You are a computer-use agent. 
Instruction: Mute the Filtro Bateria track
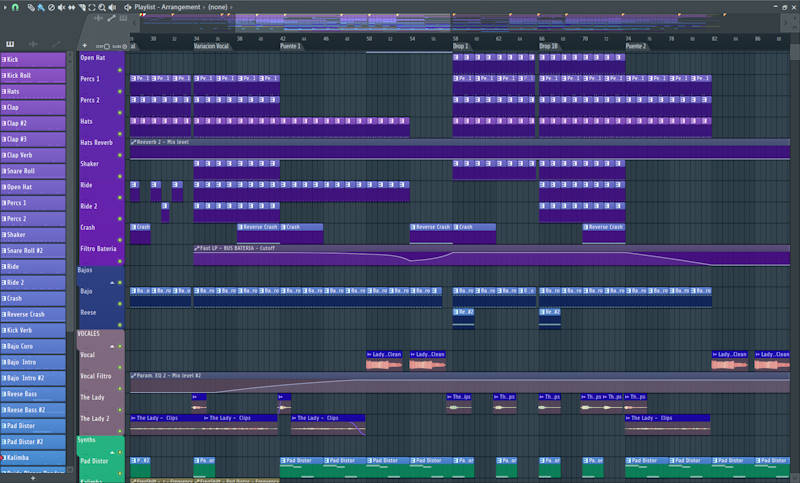coord(120,261)
